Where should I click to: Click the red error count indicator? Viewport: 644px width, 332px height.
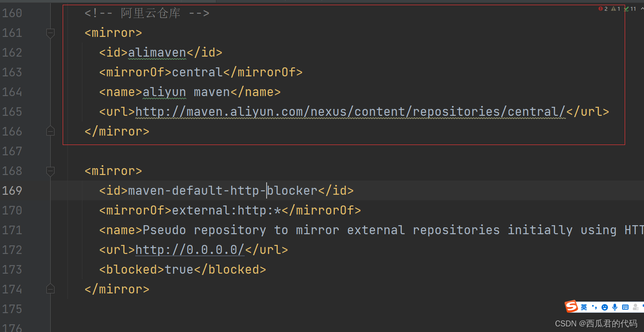coord(601,9)
